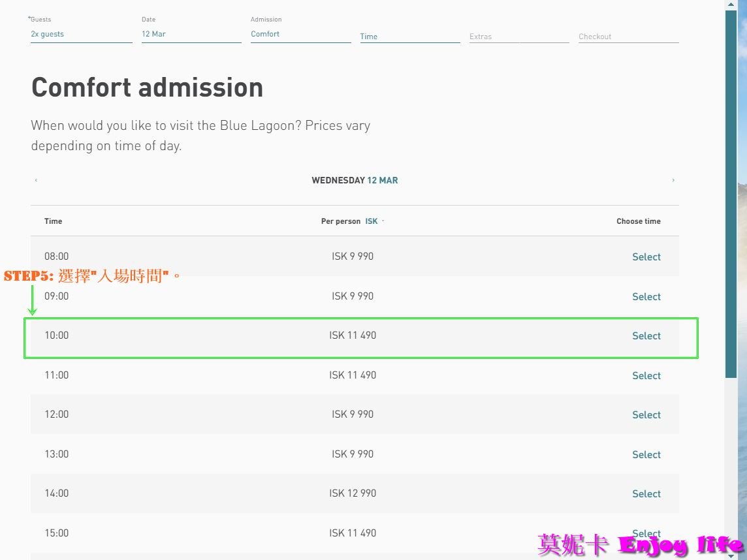Select the 09:00 time slot

[646, 297]
